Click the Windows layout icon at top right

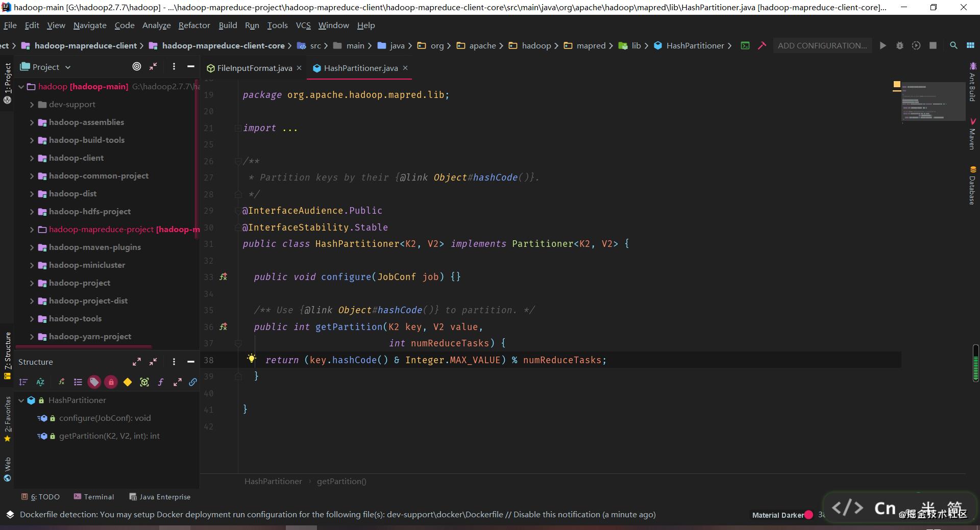[970, 45]
